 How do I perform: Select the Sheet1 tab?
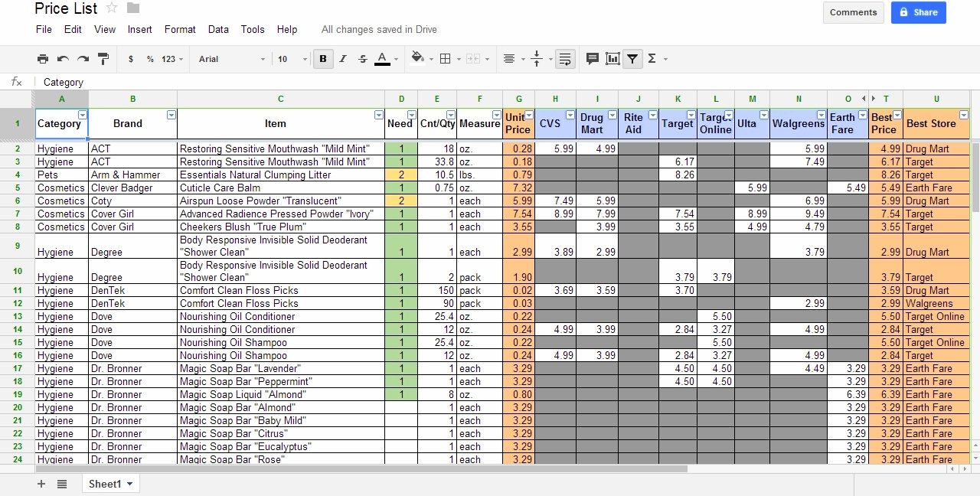point(110,484)
